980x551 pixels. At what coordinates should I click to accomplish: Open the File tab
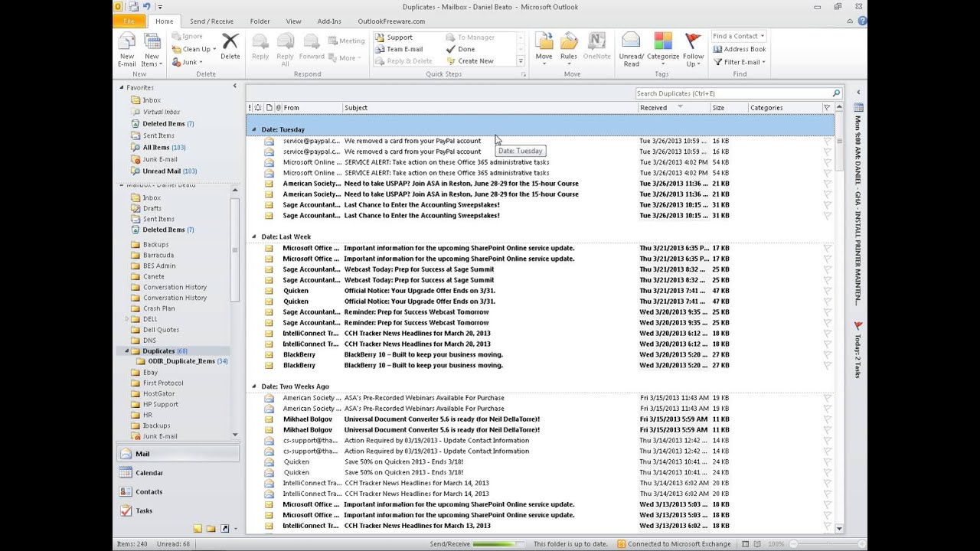(x=129, y=21)
